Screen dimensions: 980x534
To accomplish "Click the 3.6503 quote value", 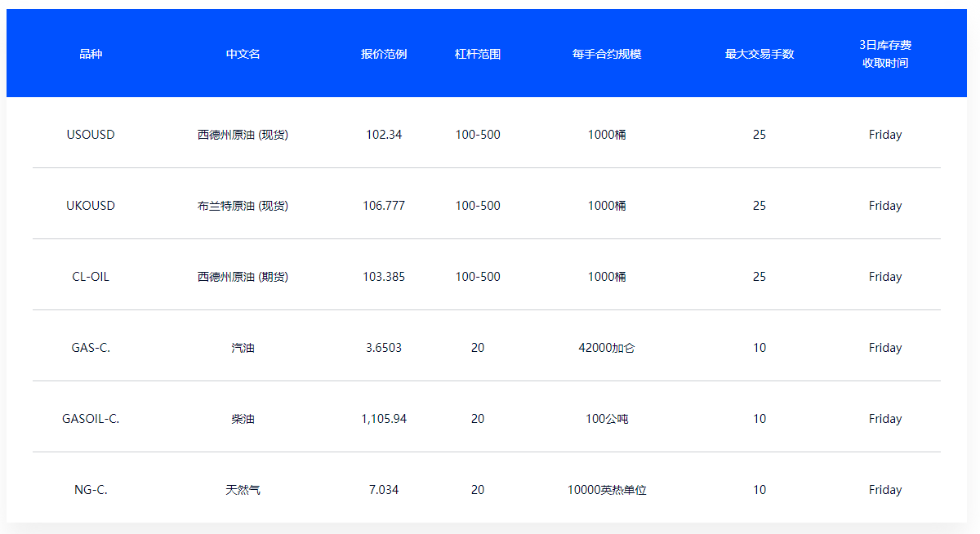I will [x=384, y=348].
